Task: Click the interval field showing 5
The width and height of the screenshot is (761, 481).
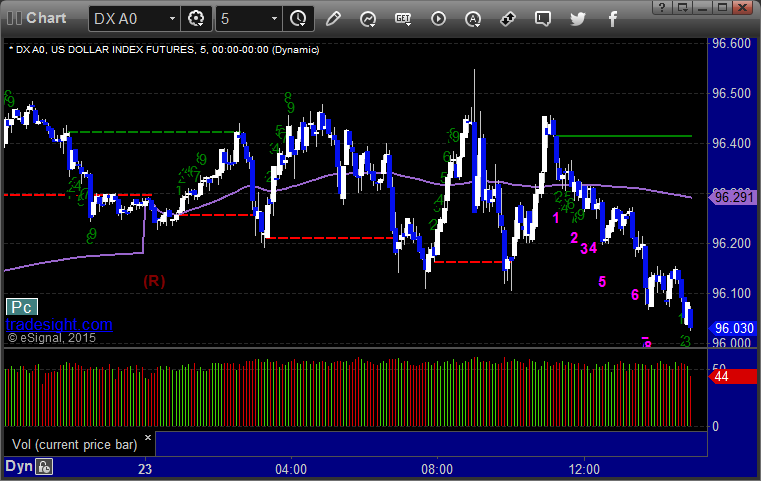Action: (x=242, y=19)
